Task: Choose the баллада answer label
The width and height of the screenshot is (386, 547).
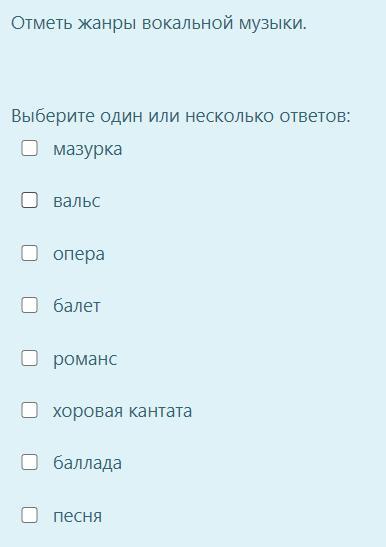Action: (x=87, y=464)
